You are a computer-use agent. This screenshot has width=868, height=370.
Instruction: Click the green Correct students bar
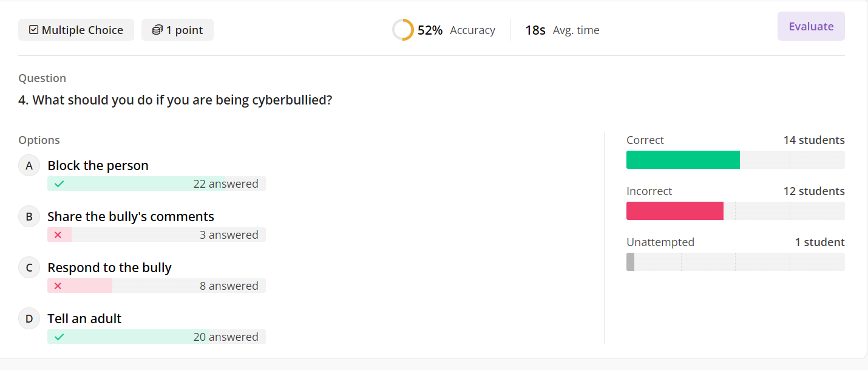tap(683, 160)
